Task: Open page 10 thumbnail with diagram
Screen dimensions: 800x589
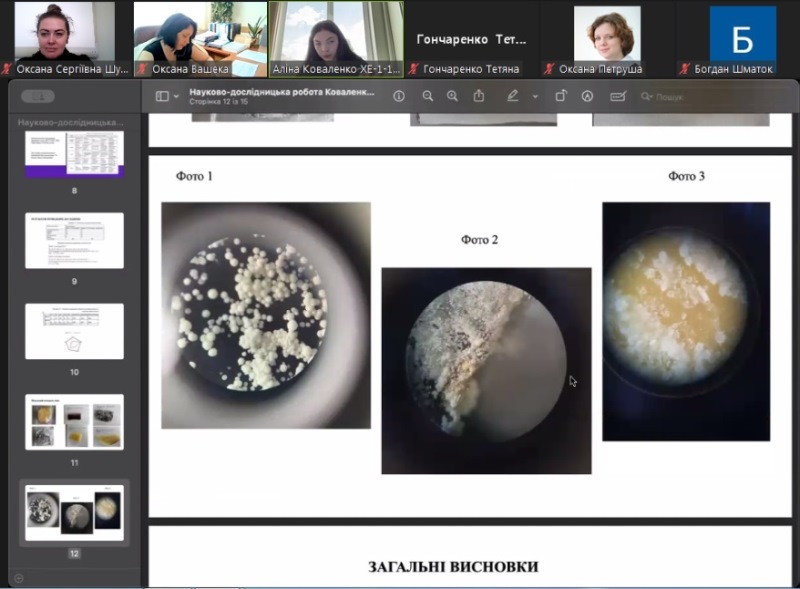Action: [x=74, y=331]
